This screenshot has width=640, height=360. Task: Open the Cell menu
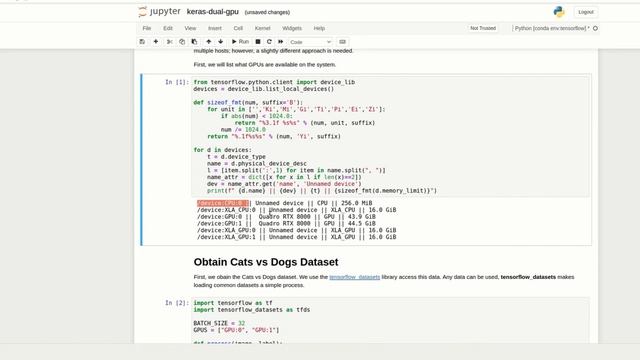coord(238,28)
